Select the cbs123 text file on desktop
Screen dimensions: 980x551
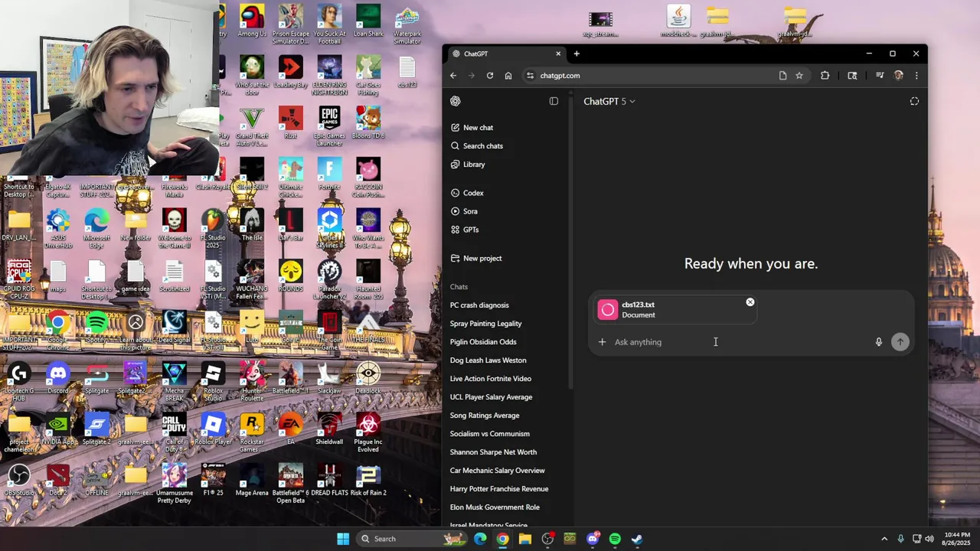tap(407, 72)
